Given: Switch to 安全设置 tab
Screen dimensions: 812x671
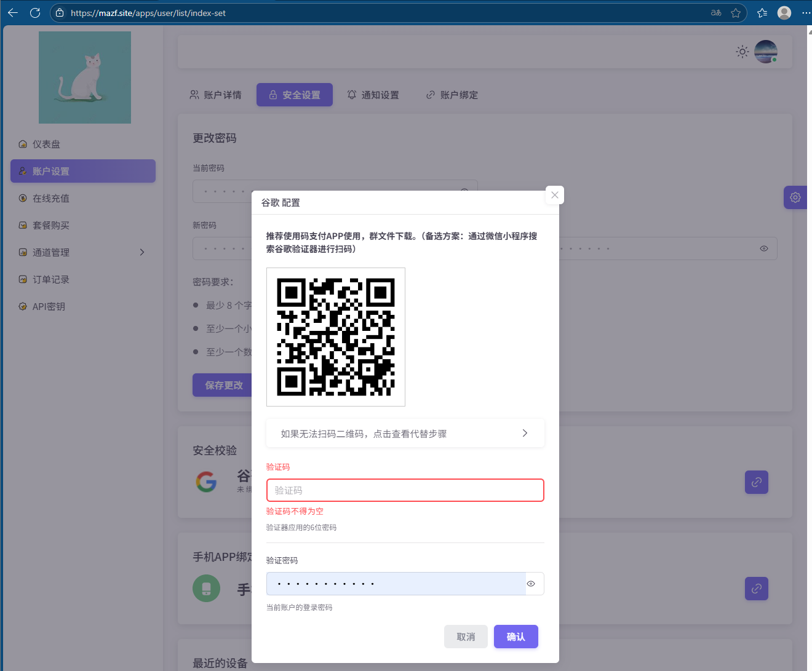Looking at the screenshot, I should click(x=295, y=95).
